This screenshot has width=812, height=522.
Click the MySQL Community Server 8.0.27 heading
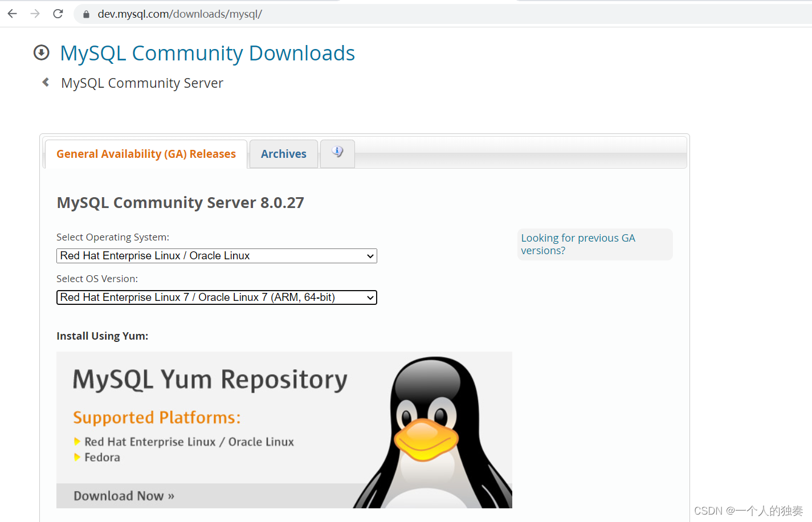tap(180, 203)
